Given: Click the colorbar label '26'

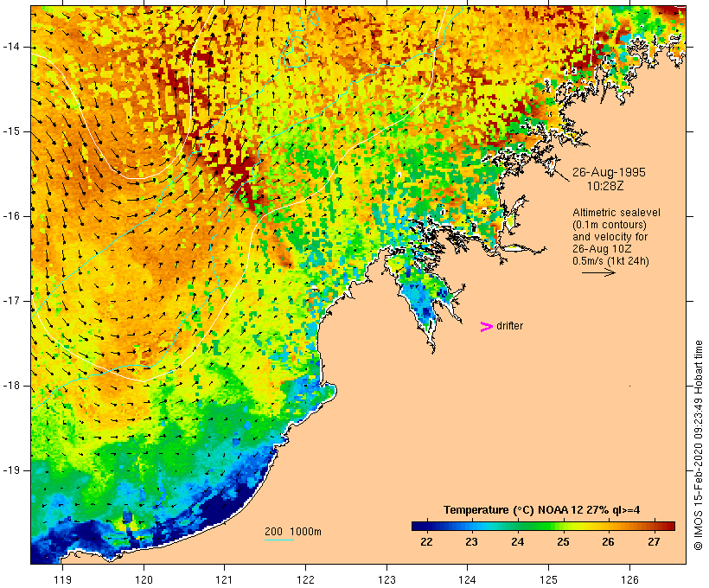Looking at the screenshot, I should click(608, 542).
